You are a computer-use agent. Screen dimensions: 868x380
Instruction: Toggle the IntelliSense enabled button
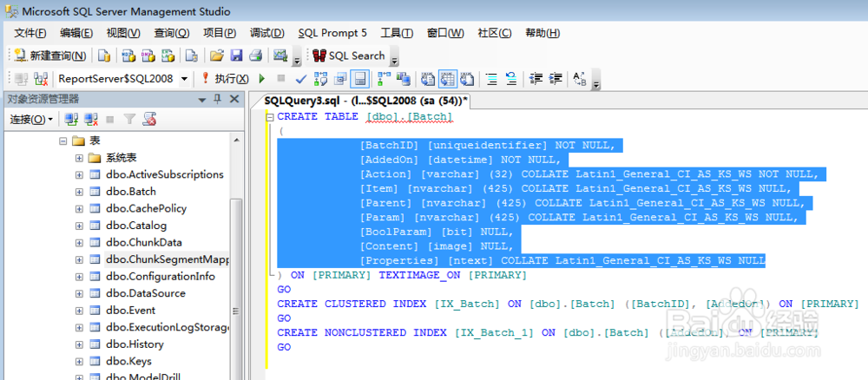click(360, 79)
